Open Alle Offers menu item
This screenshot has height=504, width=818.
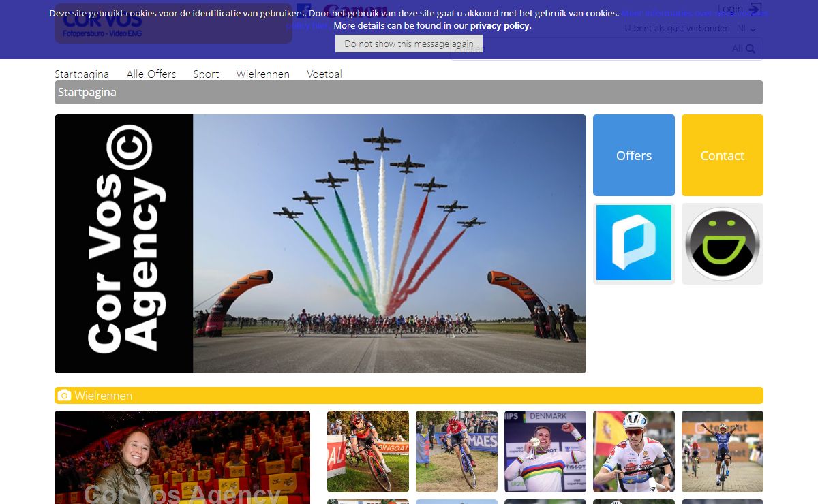tap(151, 74)
